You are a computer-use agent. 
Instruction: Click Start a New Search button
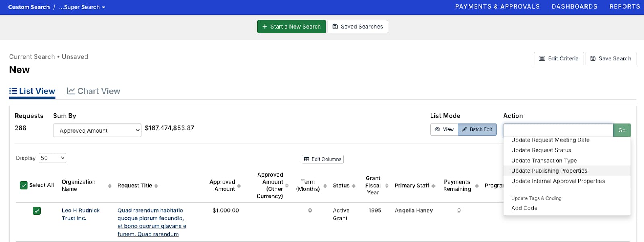tap(291, 27)
